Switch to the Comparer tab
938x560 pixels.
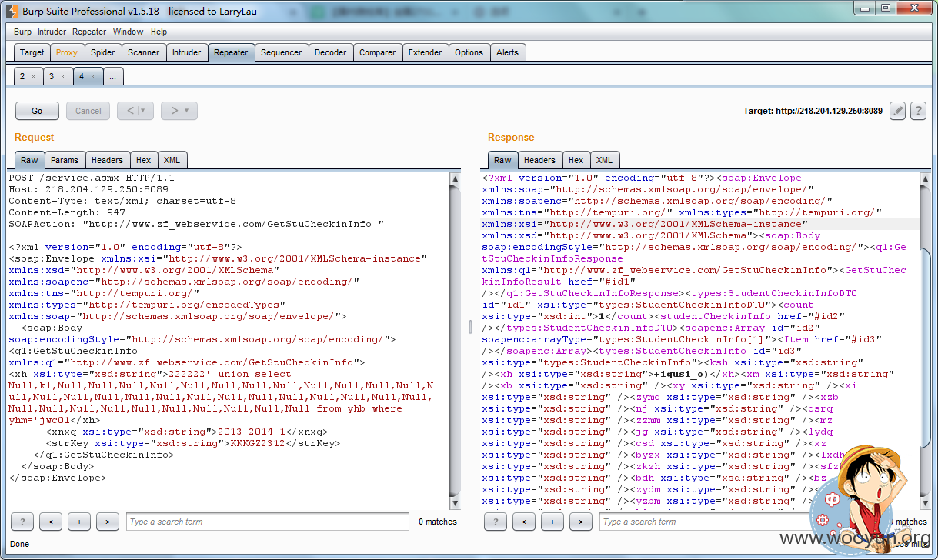coord(378,52)
